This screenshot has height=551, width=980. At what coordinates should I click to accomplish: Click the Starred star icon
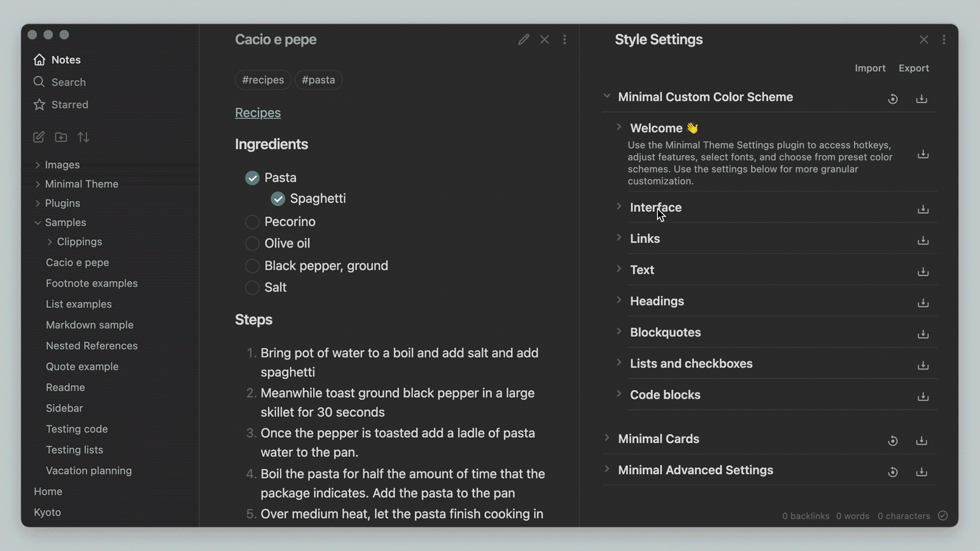click(39, 104)
